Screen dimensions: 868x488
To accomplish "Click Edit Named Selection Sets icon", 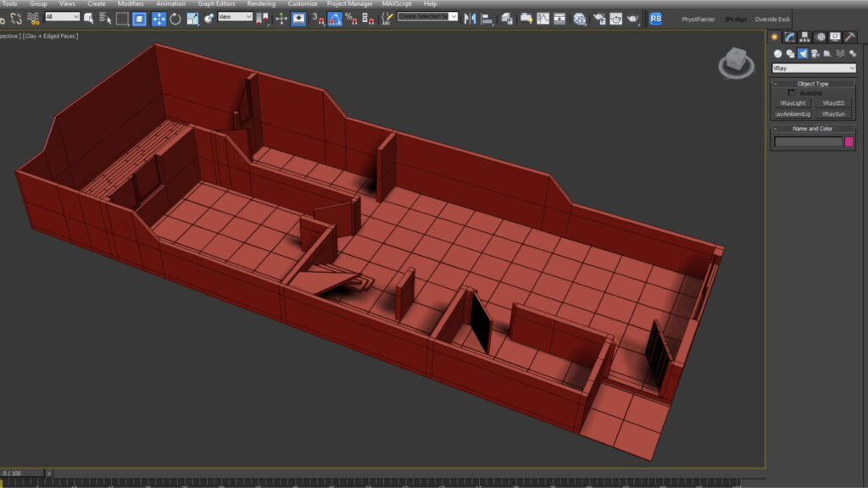I will tap(387, 19).
